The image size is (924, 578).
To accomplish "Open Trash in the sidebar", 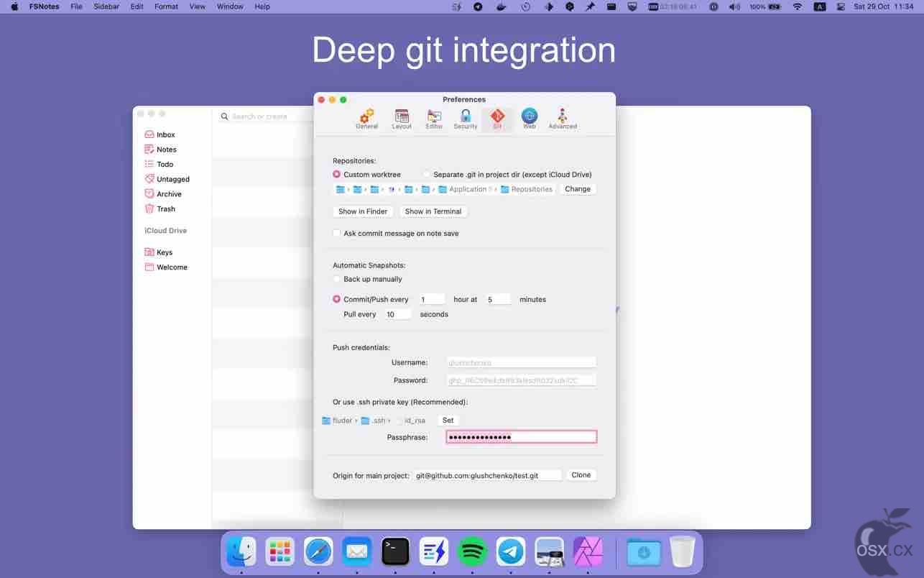I will pyautogui.click(x=160, y=208).
